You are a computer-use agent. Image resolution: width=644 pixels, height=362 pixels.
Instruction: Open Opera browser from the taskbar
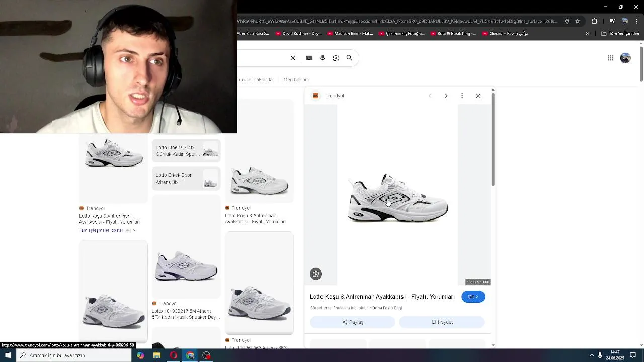click(174, 355)
